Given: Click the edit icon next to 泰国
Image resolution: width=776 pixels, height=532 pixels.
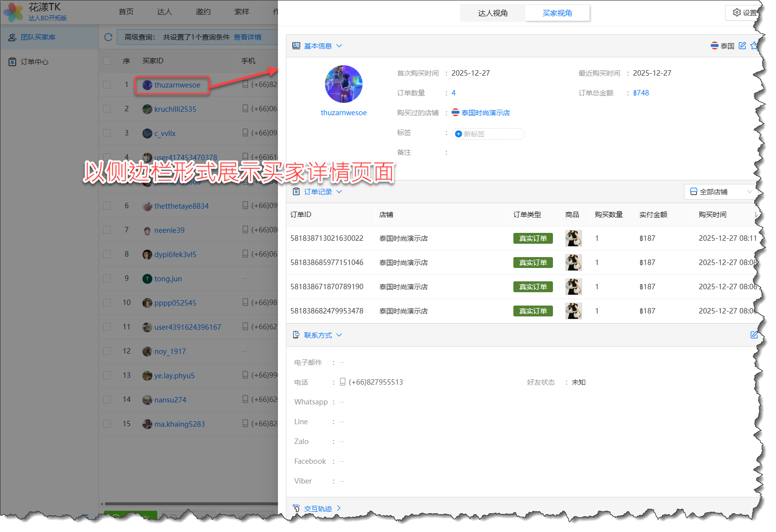Looking at the screenshot, I should [x=742, y=45].
